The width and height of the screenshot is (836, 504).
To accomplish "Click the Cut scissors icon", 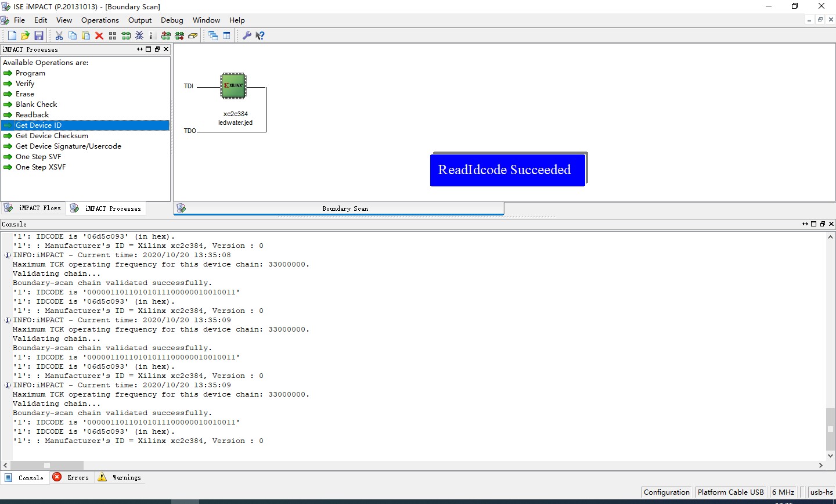I will click(x=59, y=35).
